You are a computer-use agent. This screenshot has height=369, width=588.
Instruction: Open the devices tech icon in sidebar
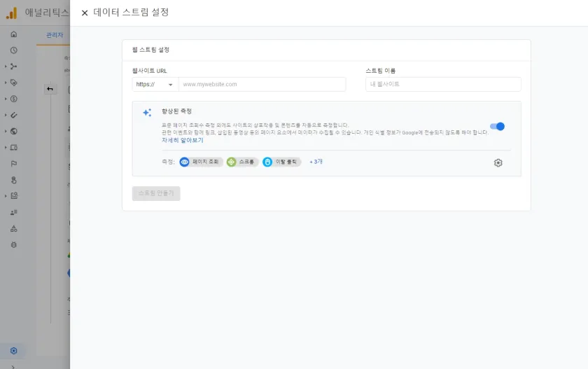(14, 147)
